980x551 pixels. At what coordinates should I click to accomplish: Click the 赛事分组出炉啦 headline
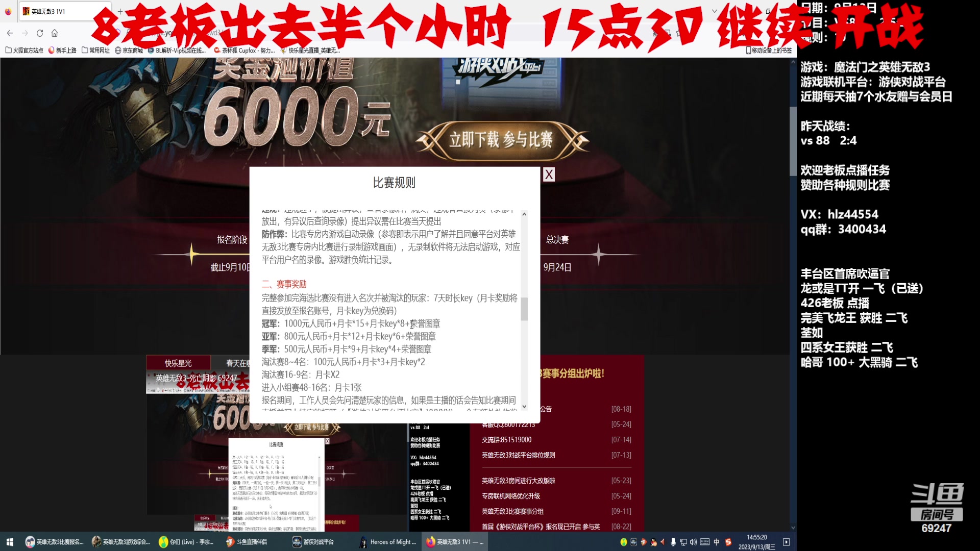coord(573,373)
